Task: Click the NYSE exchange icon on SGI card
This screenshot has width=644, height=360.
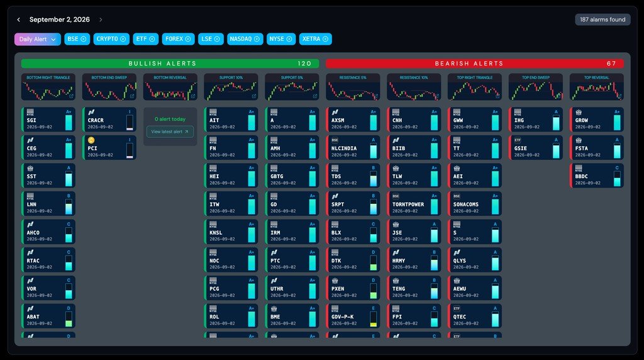Action: (x=30, y=112)
